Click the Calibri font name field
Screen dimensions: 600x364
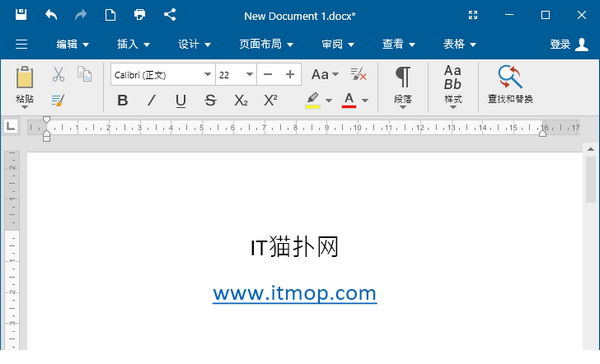[157, 75]
